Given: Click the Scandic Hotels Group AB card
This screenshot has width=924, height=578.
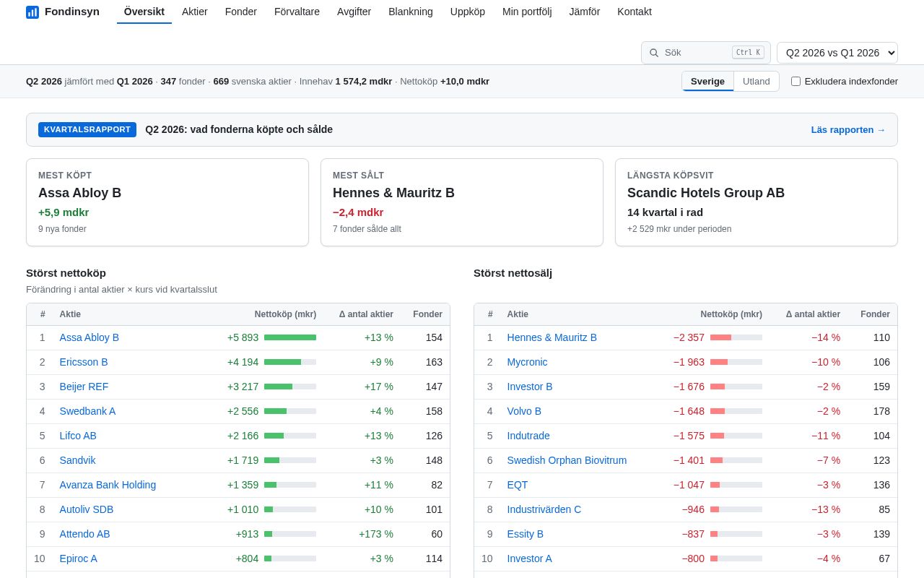Looking at the screenshot, I should (757, 202).
